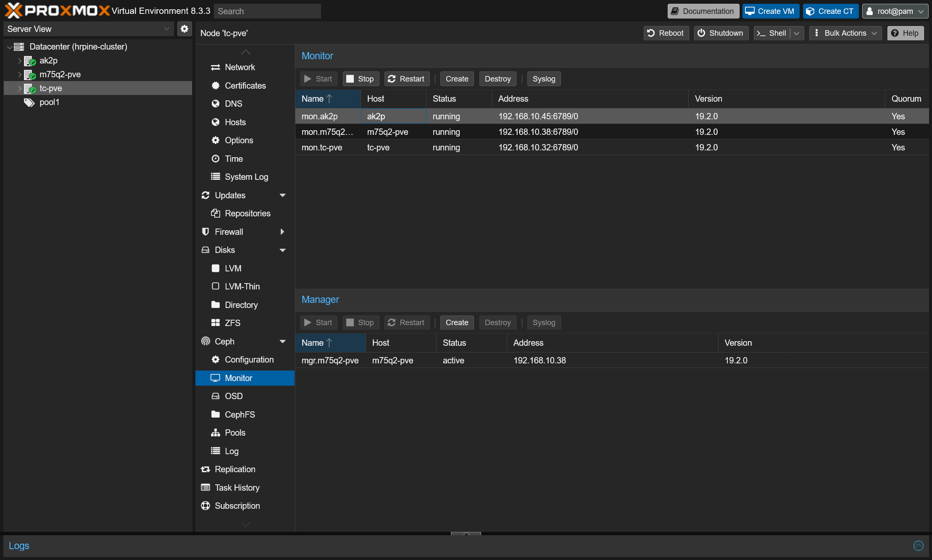
Task: Open Time settings page
Action: coord(245,159)
